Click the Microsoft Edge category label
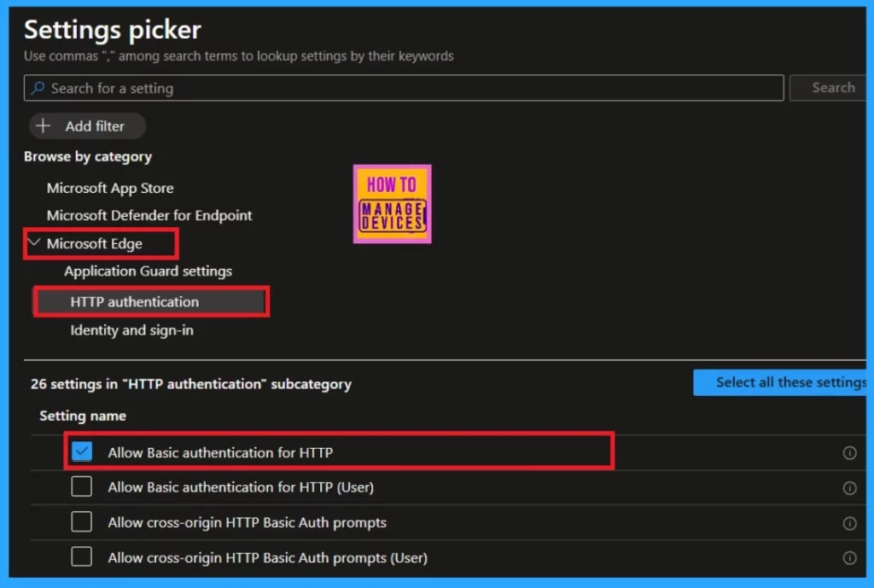Viewport: 874px width, 588px height. [x=94, y=243]
